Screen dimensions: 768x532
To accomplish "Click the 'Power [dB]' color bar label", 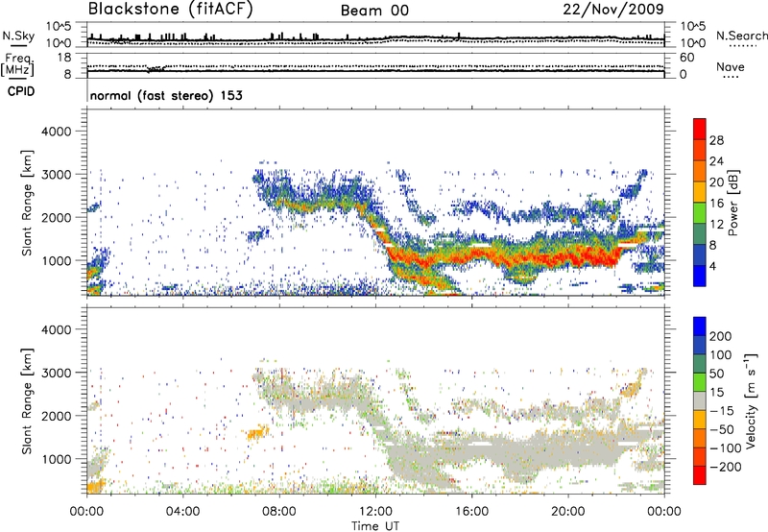I will [732, 203].
